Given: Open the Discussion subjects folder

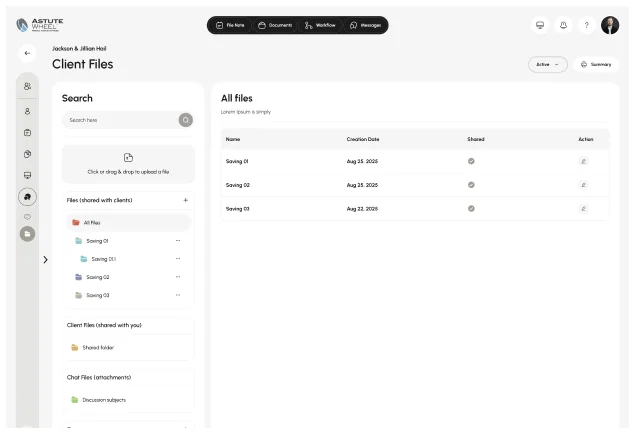Looking at the screenshot, I should (98, 400).
